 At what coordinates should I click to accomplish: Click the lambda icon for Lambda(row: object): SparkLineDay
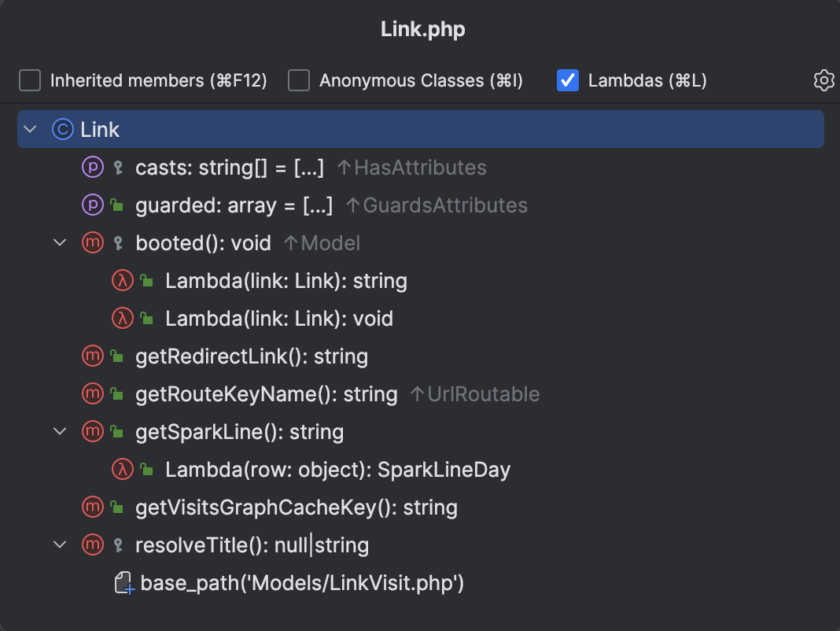tap(121, 469)
